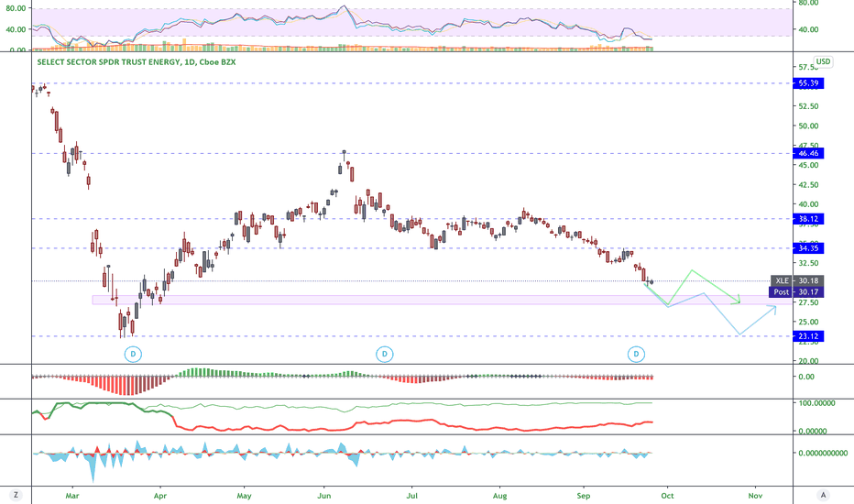Screen dimensions: 854x504
Task: Click the May label on the time axis
Action: [x=244, y=496]
